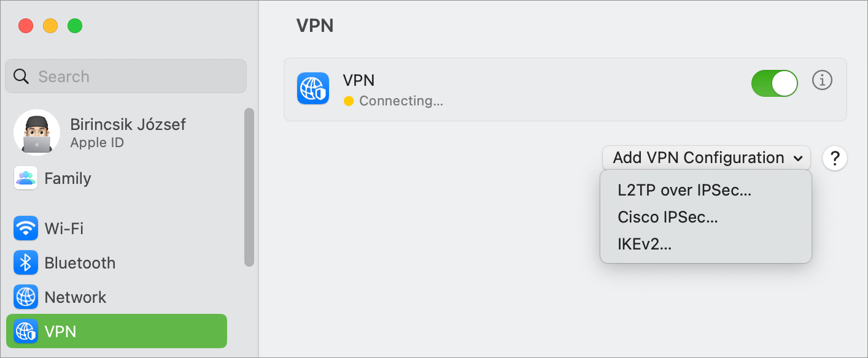Turn off the VPN toggle switch
This screenshot has height=358, width=868.
pyautogui.click(x=775, y=83)
